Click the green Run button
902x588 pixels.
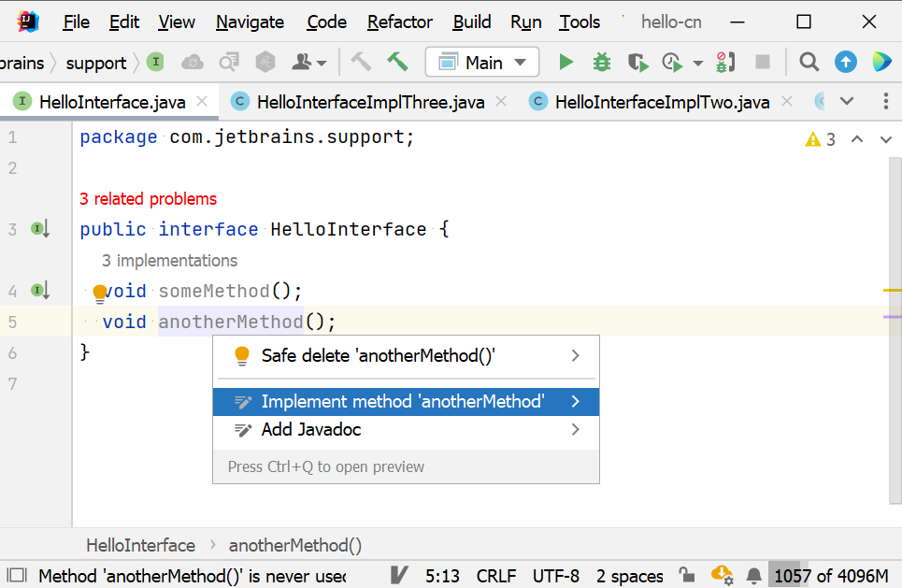pyautogui.click(x=566, y=62)
